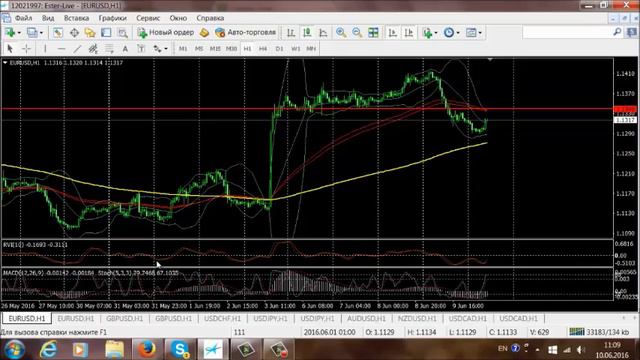Image resolution: width=640 pixels, height=360 pixels.
Task: Click the connection status 33183/134 kb
Action: point(599,332)
